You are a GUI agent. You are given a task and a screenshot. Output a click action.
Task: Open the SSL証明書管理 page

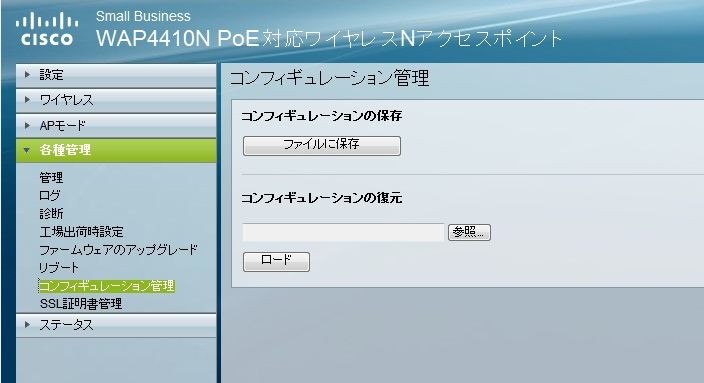(x=81, y=304)
